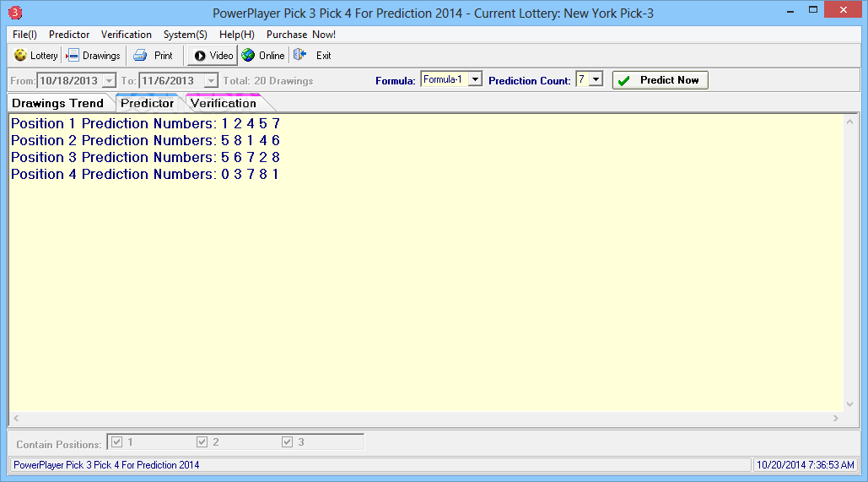Expand the From date dropdown
The height and width of the screenshot is (482, 868).
pos(110,81)
